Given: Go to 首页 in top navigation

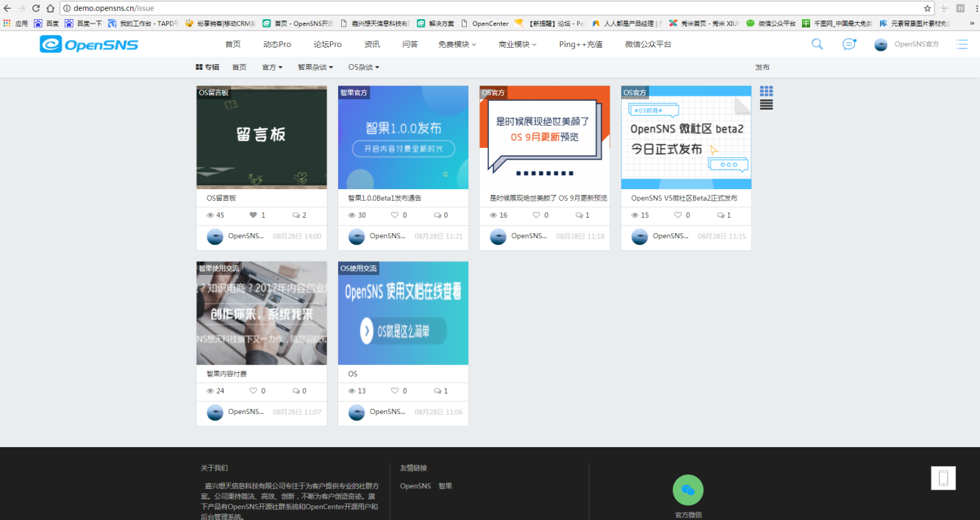Looking at the screenshot, I should [x=233, y=44].
